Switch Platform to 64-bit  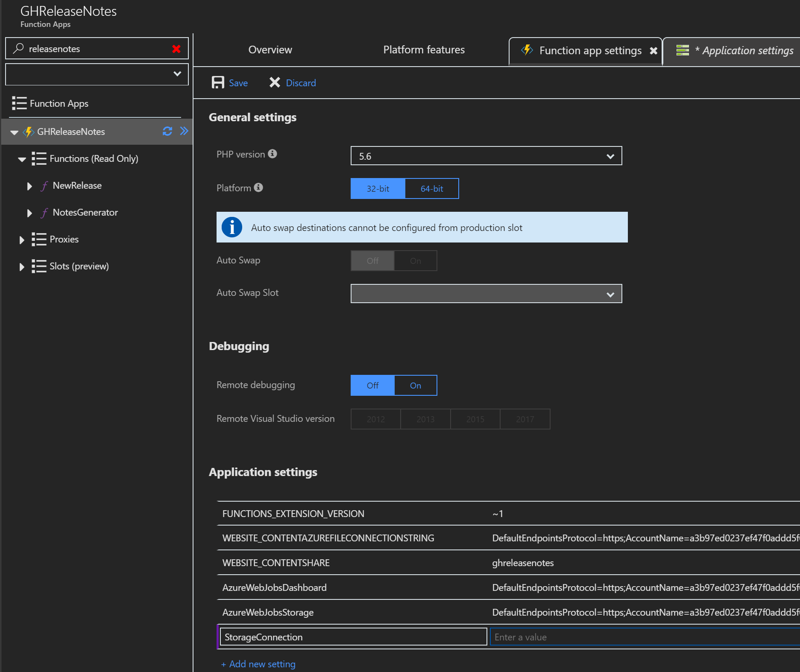[x=431, y=188]
